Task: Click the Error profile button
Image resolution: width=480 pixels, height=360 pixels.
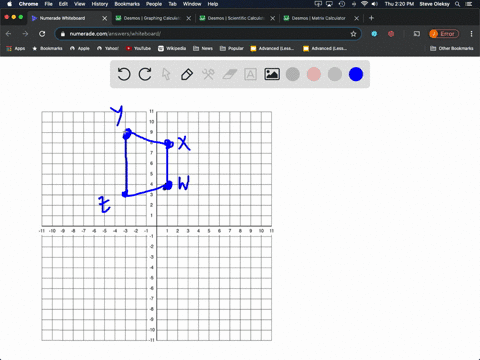Action: point(444,34)
